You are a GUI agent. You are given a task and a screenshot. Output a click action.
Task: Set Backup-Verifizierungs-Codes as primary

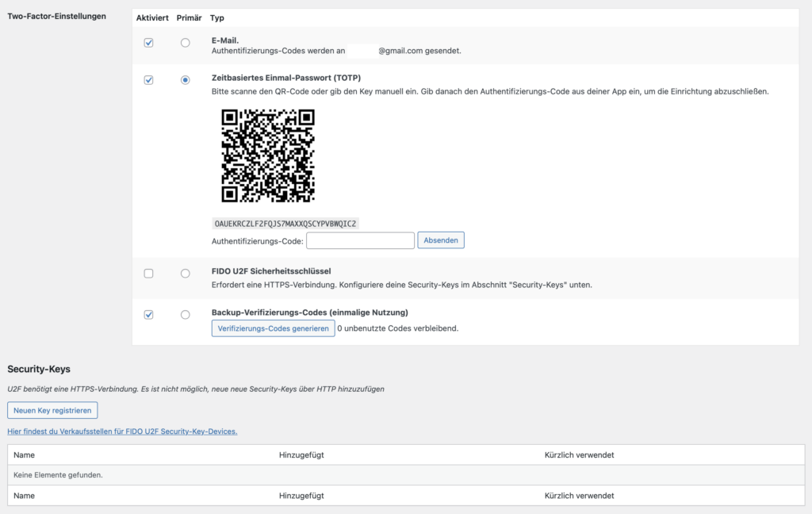point(185,315)
